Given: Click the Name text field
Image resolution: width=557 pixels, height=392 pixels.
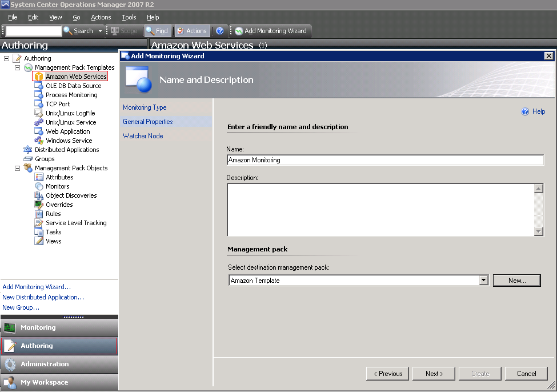Looking at the screenshot, I should coord(385,161).
